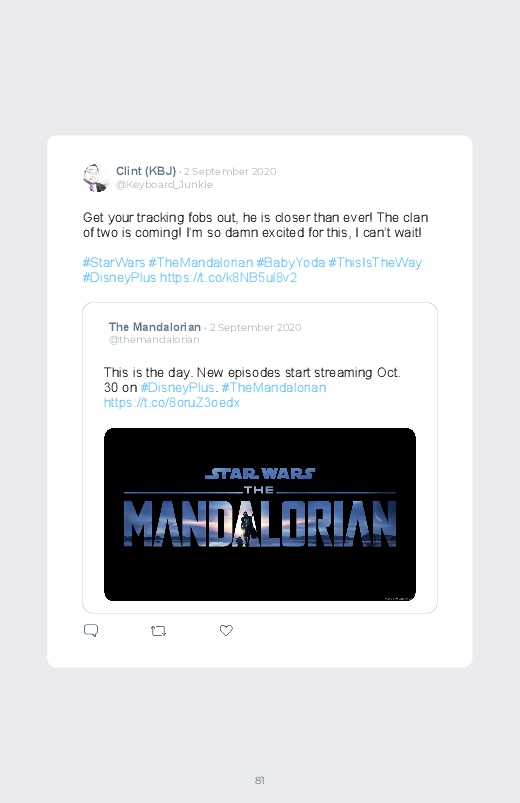520x803 pixels.
Task: Open The Mandalorian logo image
Action: (x=260, y=514)
